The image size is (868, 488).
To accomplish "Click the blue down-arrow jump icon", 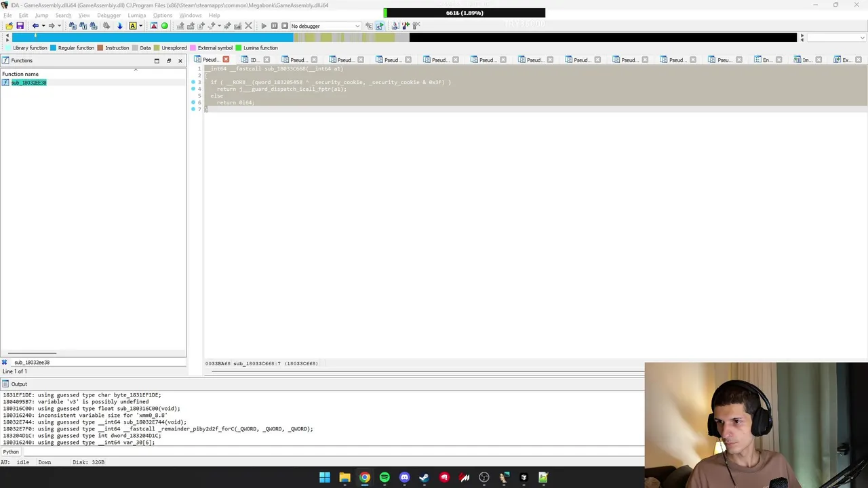I will pyautogui.click(x=119, y=26).
